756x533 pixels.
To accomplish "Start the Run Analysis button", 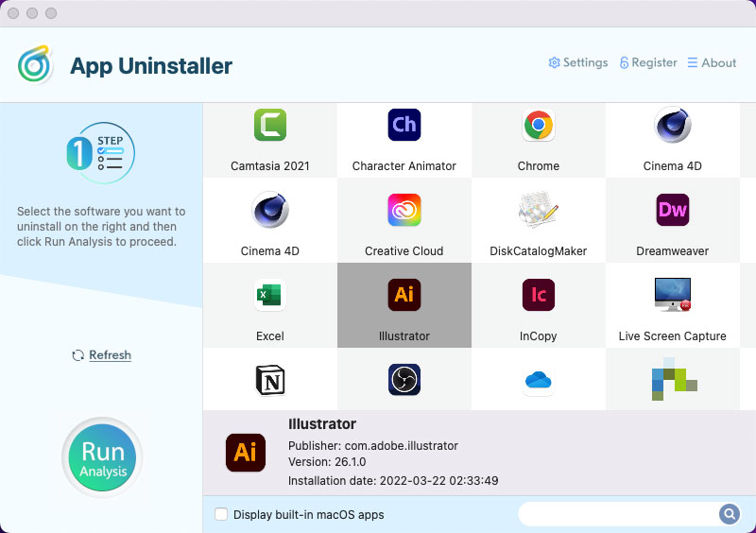I will pos(102,457).
